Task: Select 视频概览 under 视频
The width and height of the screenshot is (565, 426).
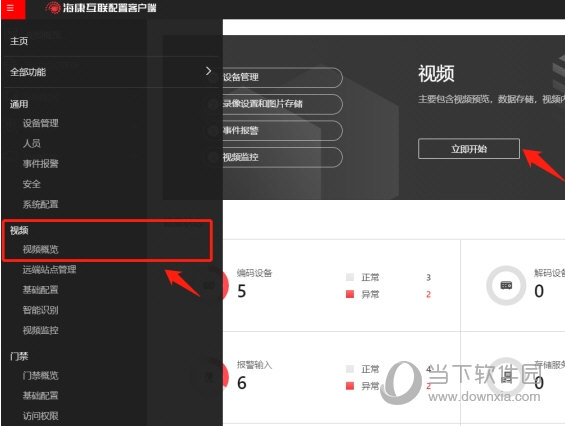Action: pyautogui.click(x=41, y=249)
